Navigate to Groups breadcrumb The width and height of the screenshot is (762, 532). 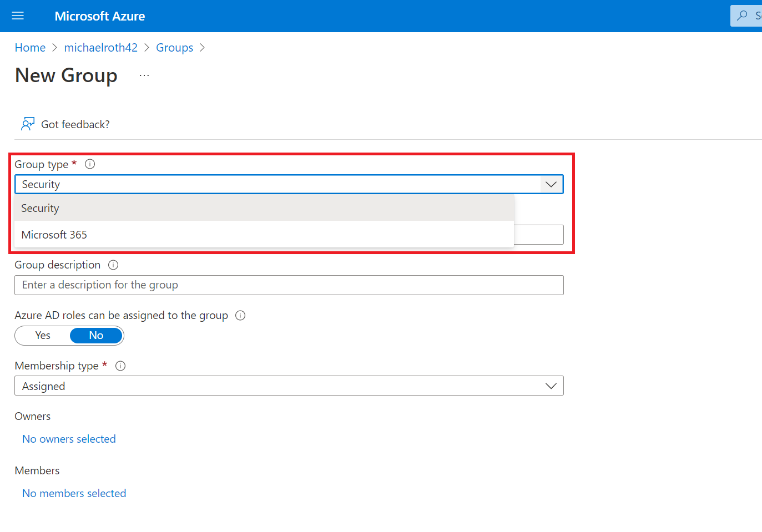pos(175,48)
